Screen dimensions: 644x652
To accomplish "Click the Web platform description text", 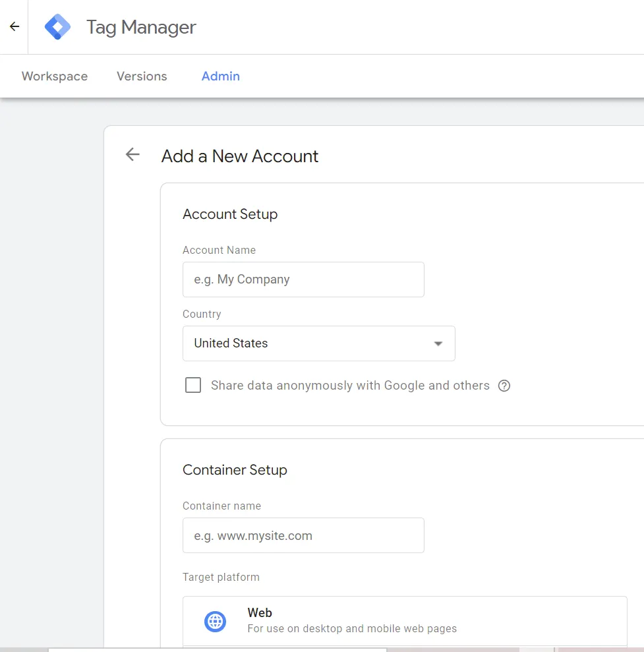I will coord(352,629).
